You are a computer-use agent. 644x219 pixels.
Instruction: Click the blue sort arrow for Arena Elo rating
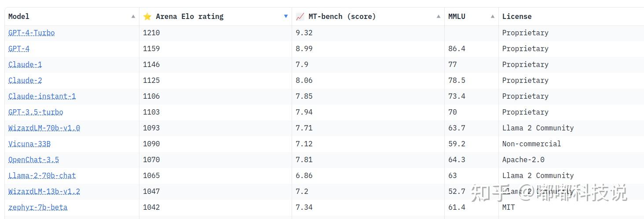coord(286,16)
